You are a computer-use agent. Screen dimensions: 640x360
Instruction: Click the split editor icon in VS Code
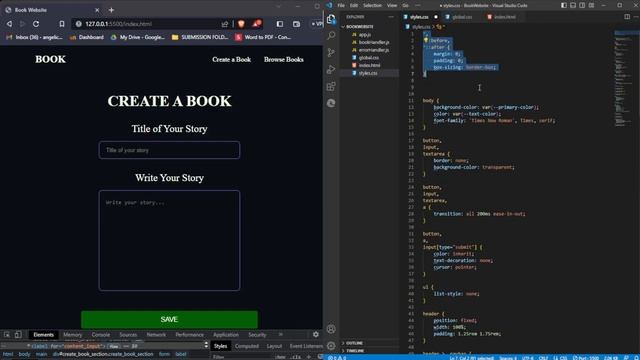point(627,17)
